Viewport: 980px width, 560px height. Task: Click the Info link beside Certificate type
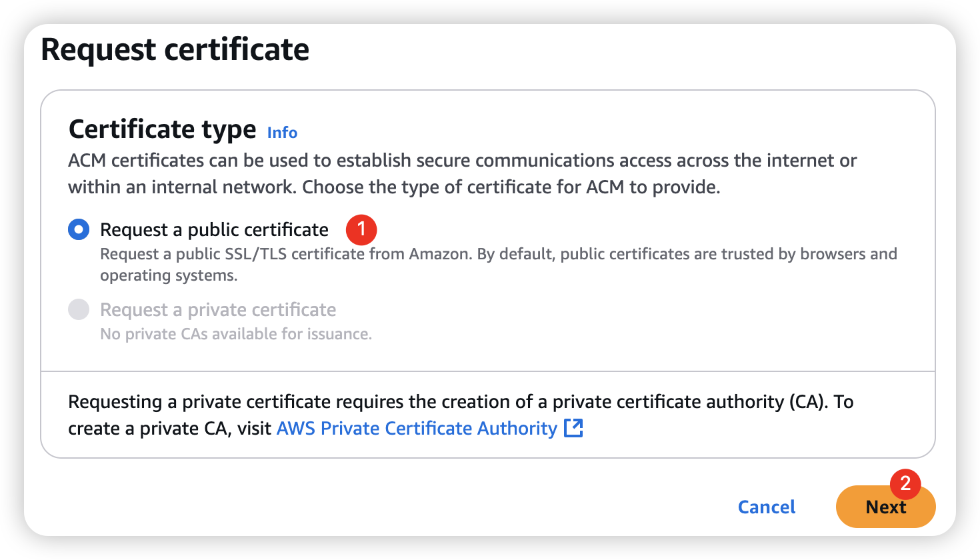[282, 133]
